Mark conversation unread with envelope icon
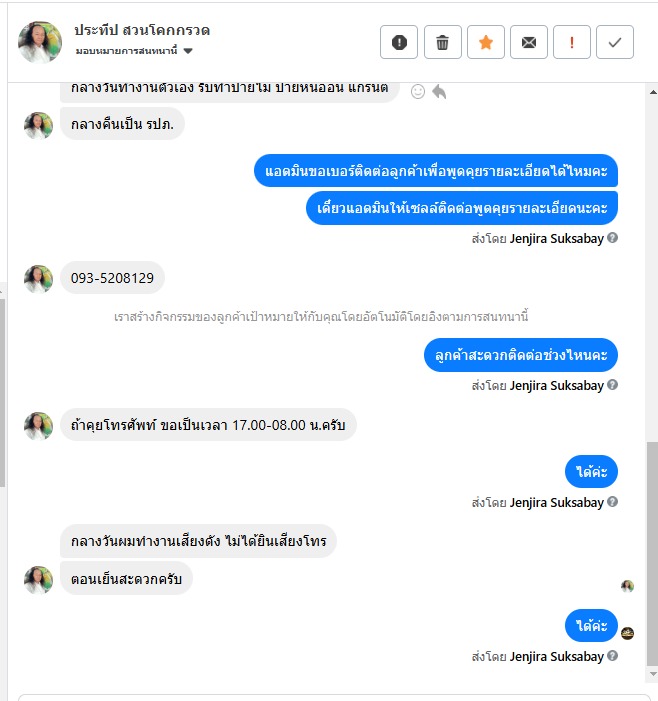Screen dimensions: 658x701 click(529, 42)
